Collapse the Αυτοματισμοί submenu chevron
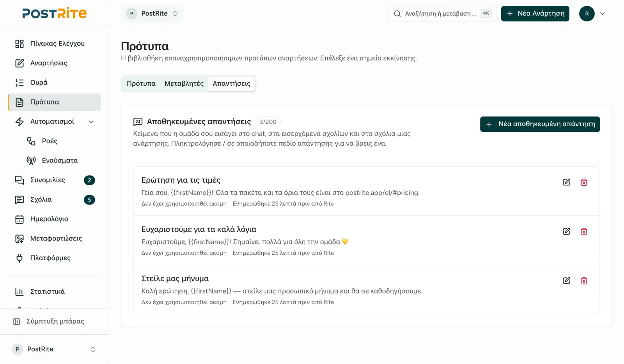Screen dimensions: 624x364 tap(91, 122)
